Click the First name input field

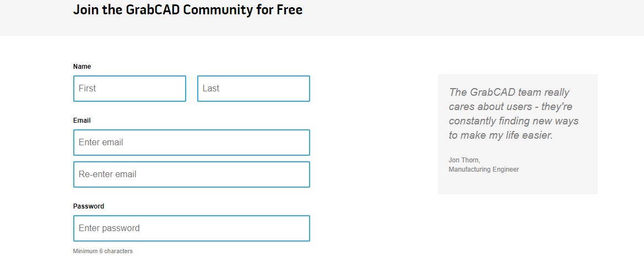129,89
